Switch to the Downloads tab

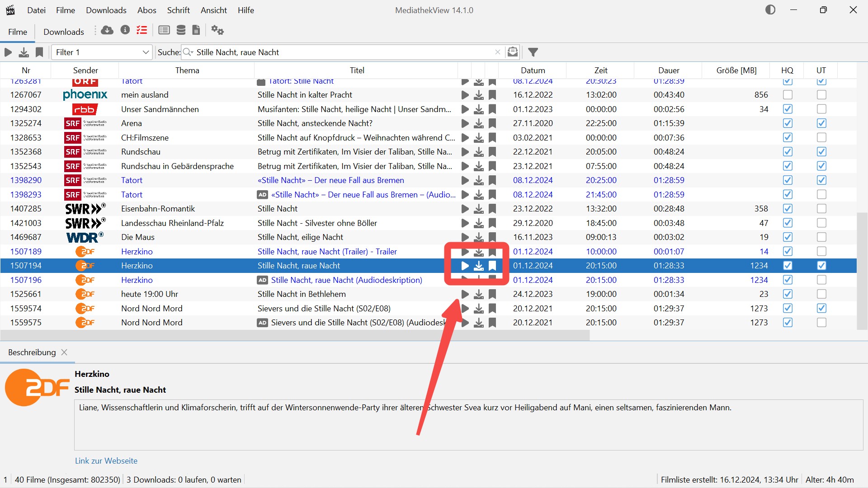pos(64,32)
